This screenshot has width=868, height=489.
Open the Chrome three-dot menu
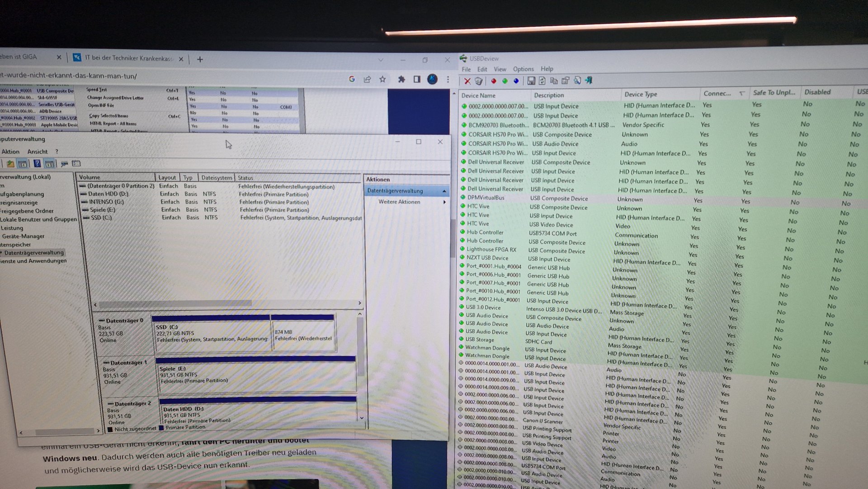click(448, 79)
